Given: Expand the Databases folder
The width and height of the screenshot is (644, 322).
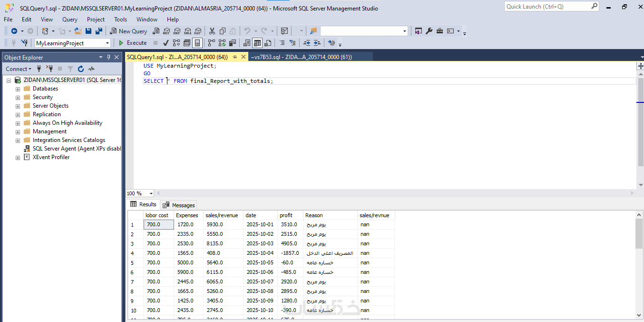Looking at the screenshot, I should coord(18,89).
